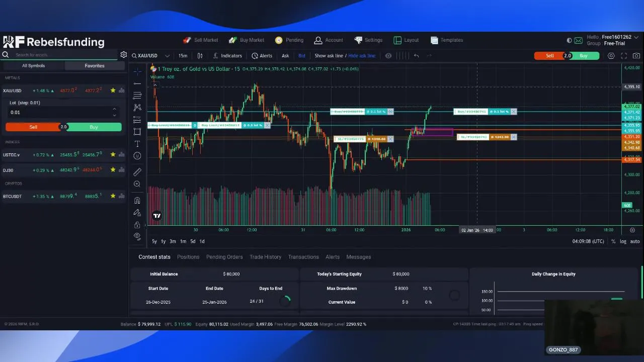Open the Layout menu
644x362 pixels.
click(x=406, y=40)
